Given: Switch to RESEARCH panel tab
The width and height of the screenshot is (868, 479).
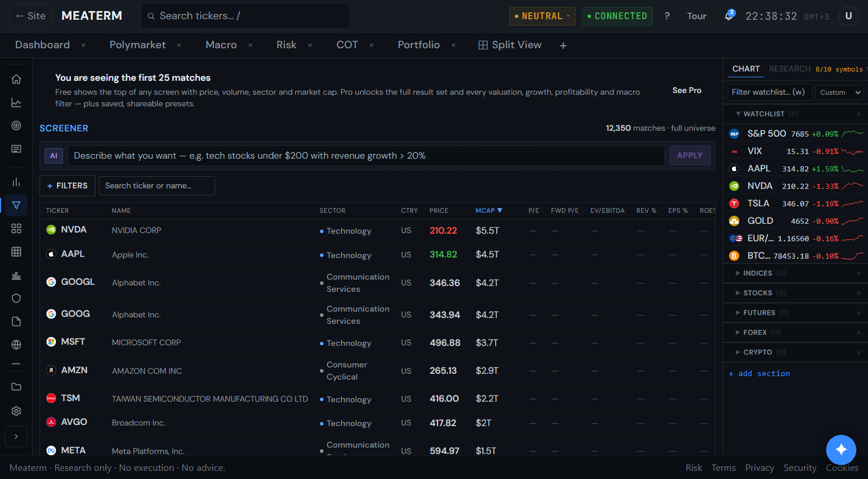Looking at the screenshot, I should 789,69.
